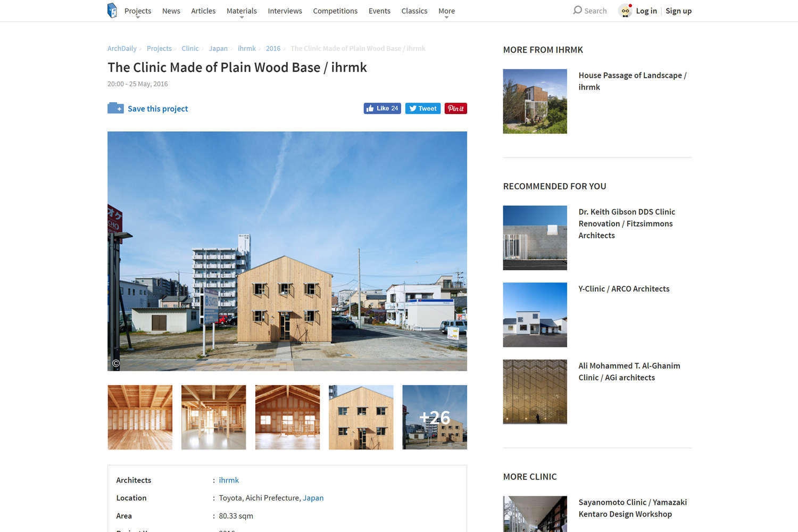Click the ArchDaily logo icon
798x532 pixels.
tap(112, 10)
